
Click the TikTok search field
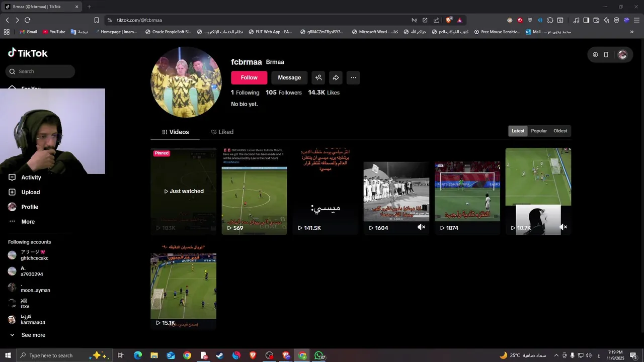coord(40,71)
